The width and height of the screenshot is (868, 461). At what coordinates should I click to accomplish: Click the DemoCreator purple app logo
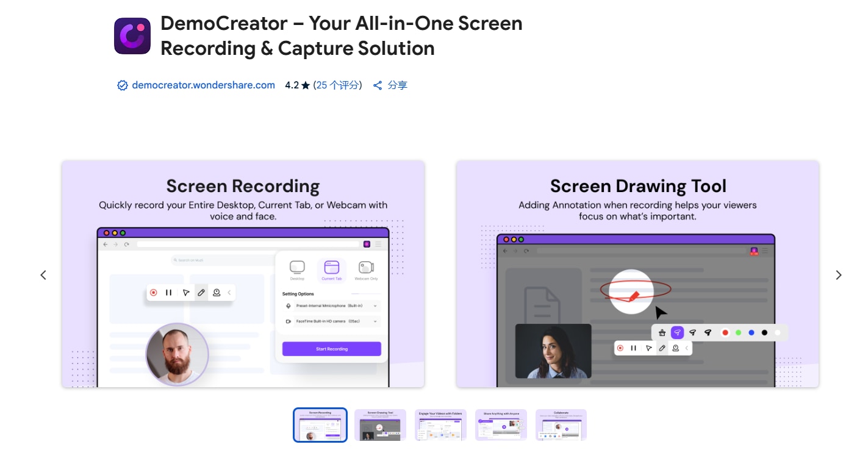coord(132,36)
